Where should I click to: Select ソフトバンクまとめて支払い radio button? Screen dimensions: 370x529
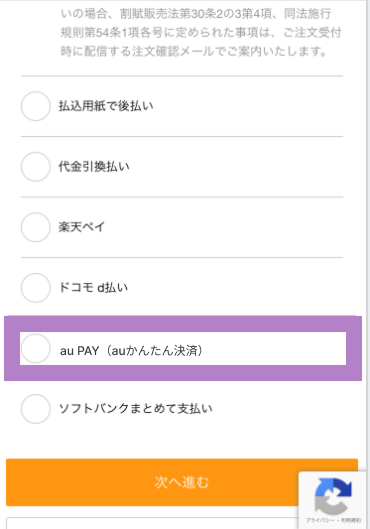pos(36,409)
